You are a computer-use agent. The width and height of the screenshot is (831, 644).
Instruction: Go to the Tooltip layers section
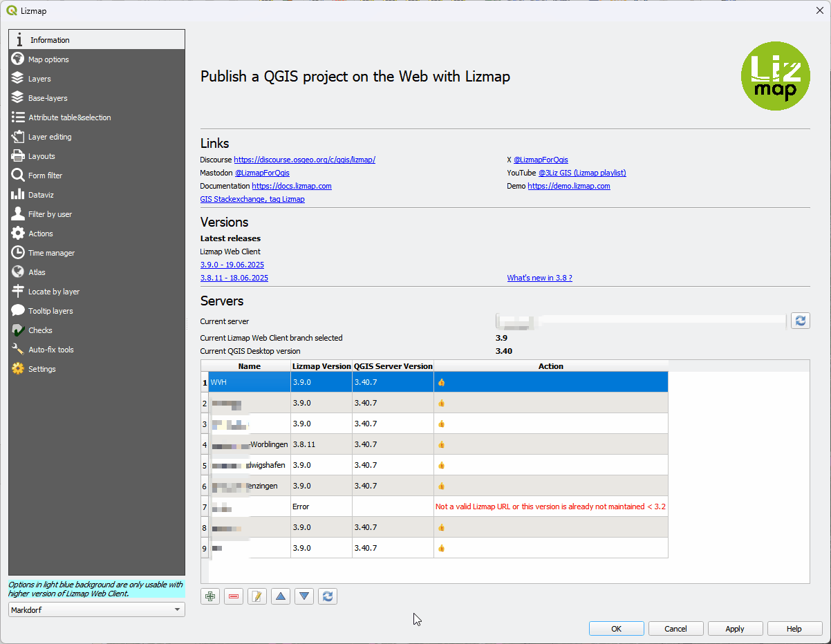(x=97, y=311)
